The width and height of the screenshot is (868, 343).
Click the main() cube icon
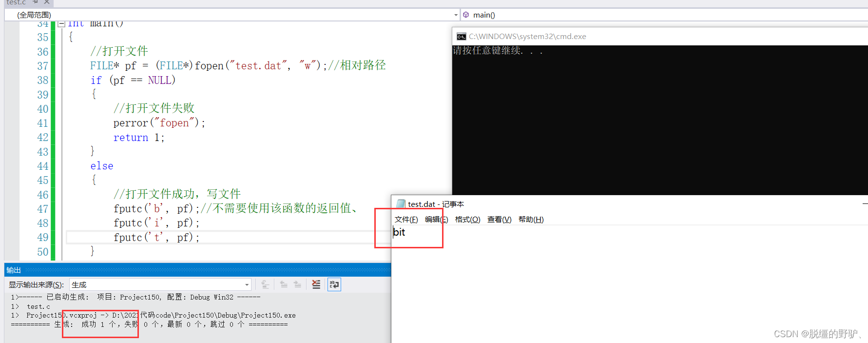[x=466, y=15]
